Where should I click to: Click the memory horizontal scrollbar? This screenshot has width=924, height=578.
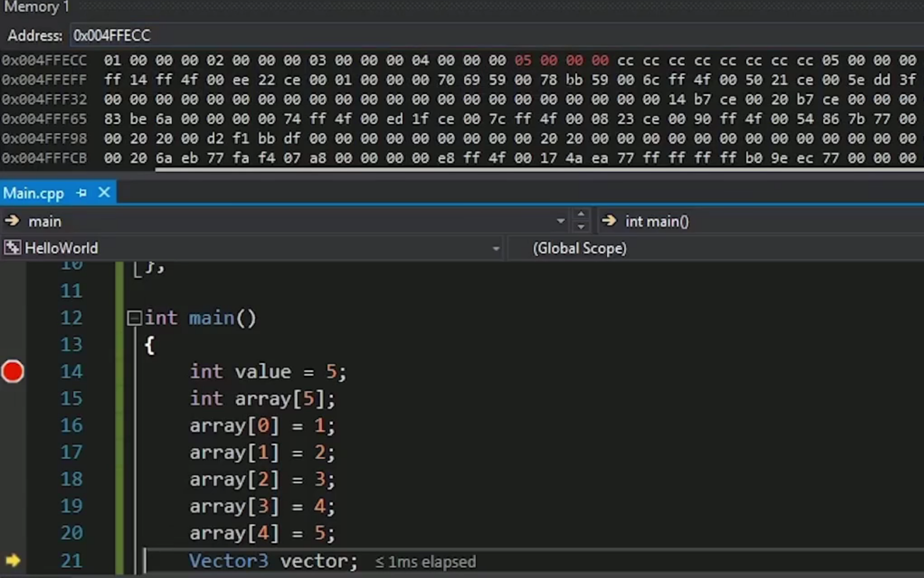539,170
